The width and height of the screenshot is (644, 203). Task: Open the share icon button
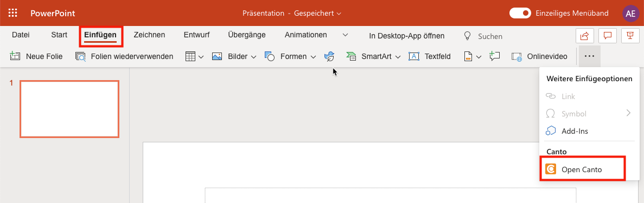(x=584, y=36)
